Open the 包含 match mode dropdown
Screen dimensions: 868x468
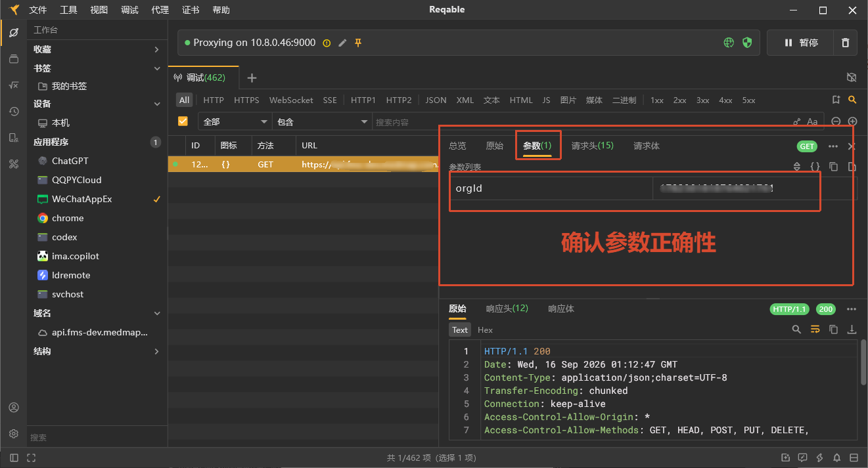click(x=322, y=121)
